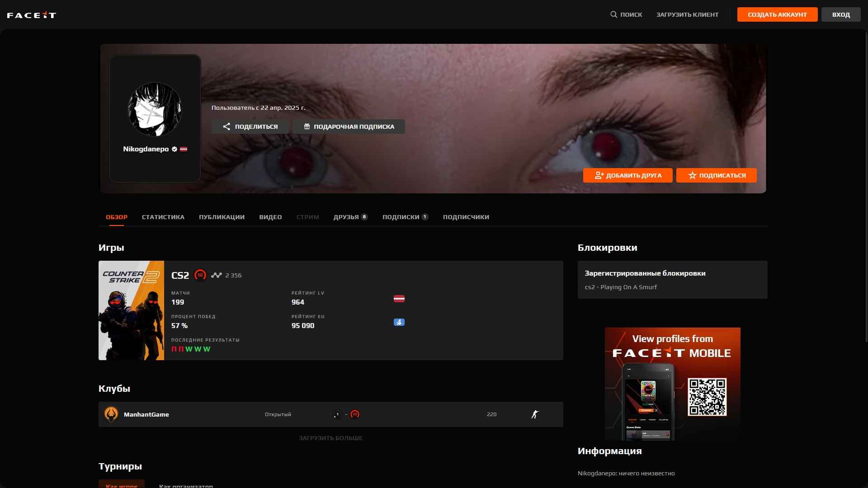868x488 pixels.
Task: Click the Подписки count badge 1
Action: tap(425, 217)
